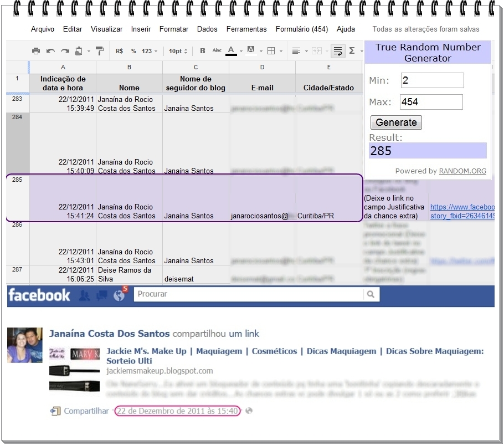The width and height of the screenshot is (504, 445).
Task: Click Janaína's profile photo thumbnail
Action: coord(25,345)
